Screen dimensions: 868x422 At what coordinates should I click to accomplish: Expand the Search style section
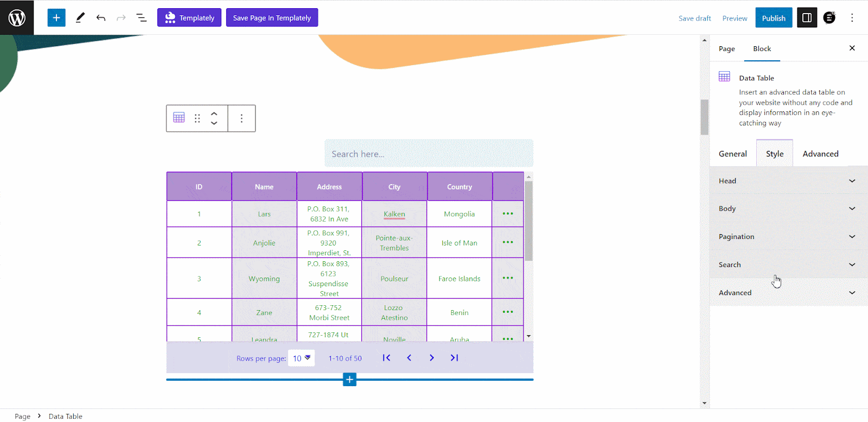tap(789, 264)
